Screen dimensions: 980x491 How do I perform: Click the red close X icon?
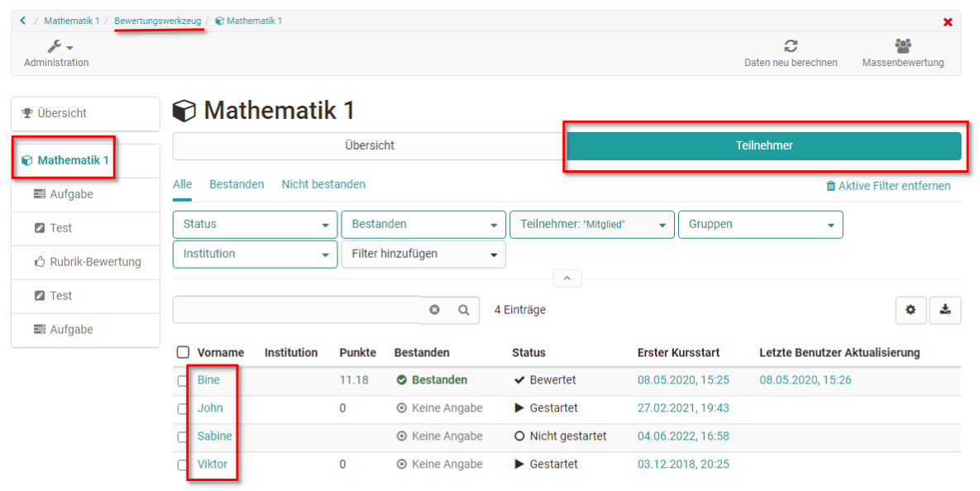pyautogui.click(x=948, y=21)
